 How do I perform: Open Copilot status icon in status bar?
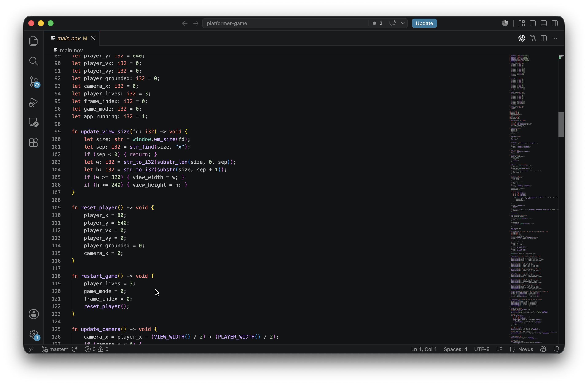click(x=543, y=349)
